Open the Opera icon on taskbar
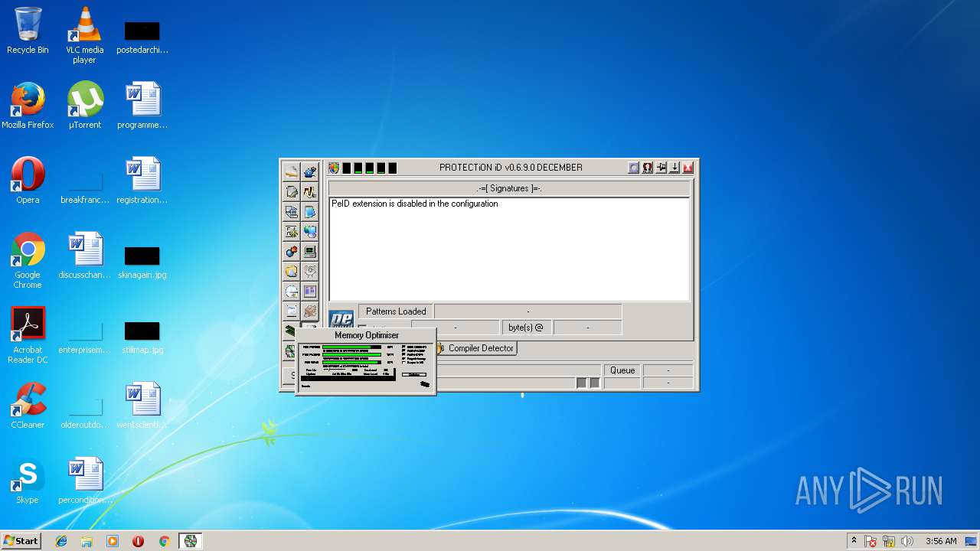980x551 pixels. tap(138, 541)
